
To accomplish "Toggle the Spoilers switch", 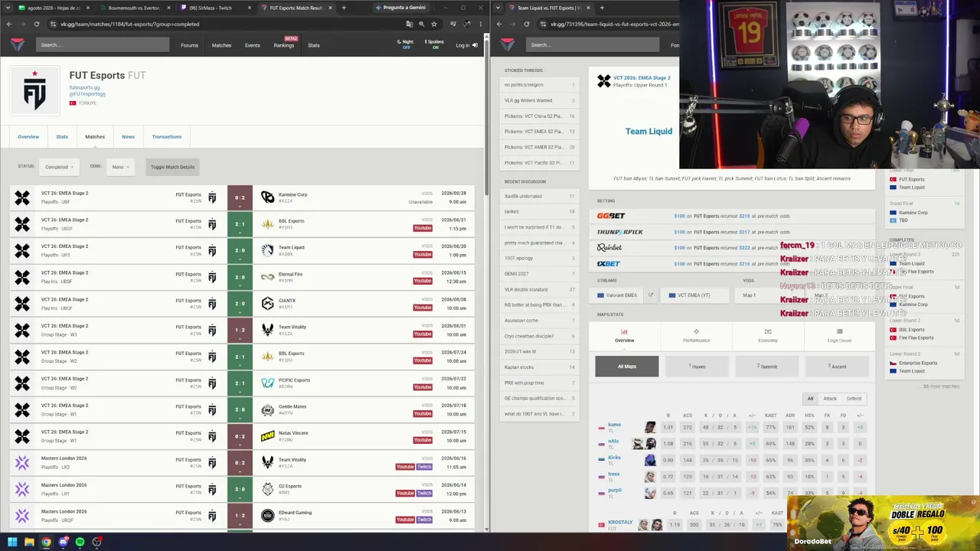I will click(434, 44).
